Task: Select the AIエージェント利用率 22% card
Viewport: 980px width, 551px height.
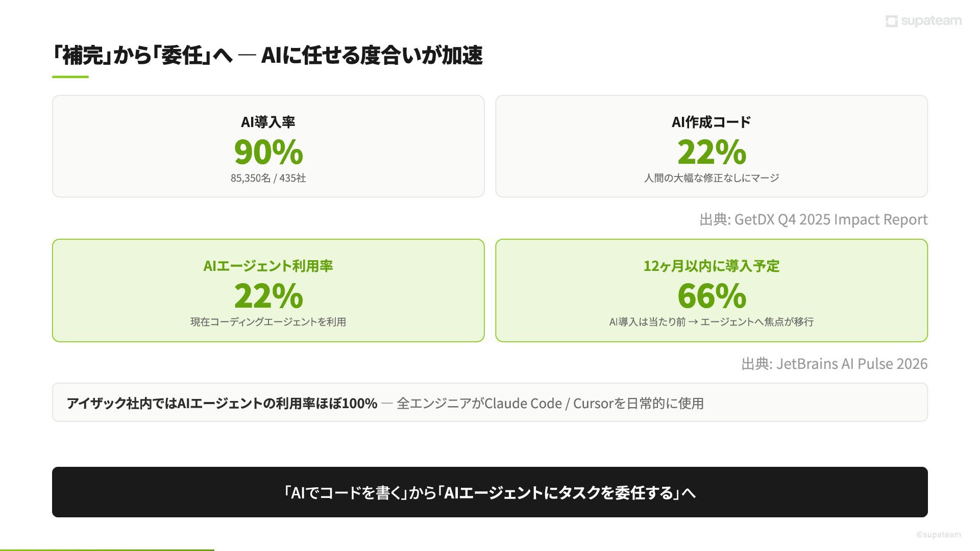Action: coord(268,290)
